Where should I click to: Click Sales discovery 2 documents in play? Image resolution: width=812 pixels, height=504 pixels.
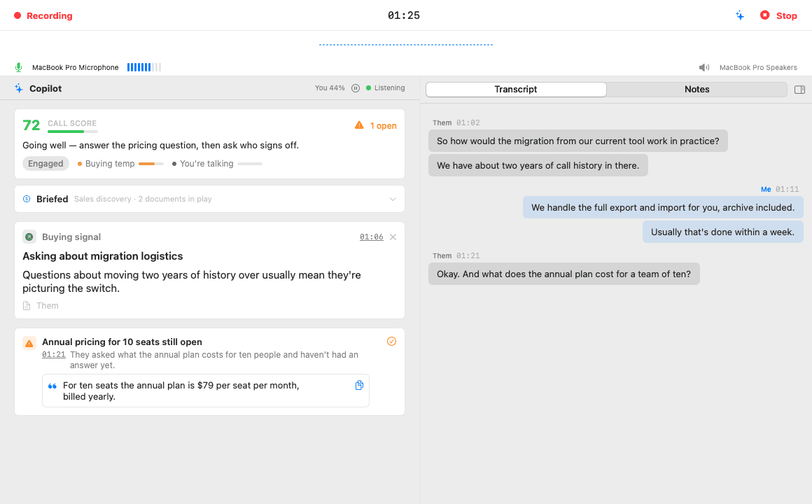pyautogui.click(x=143, y=199)
